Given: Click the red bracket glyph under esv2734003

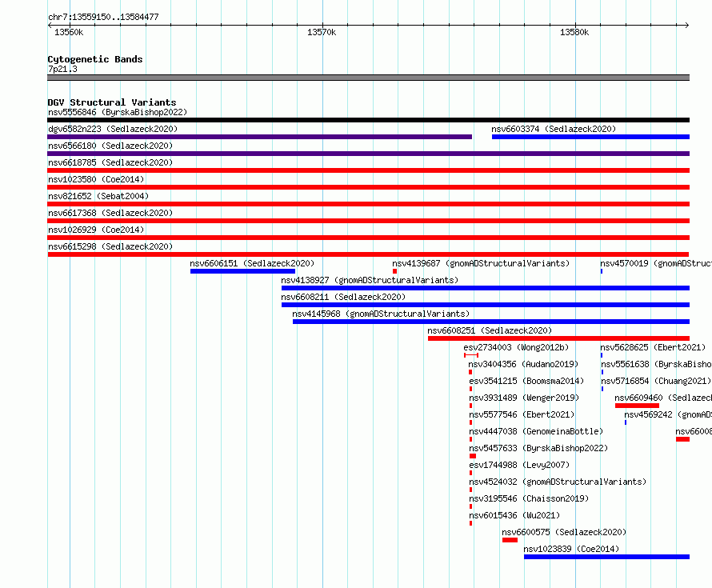Looking at the screenshot, I should tap(471, 355).
